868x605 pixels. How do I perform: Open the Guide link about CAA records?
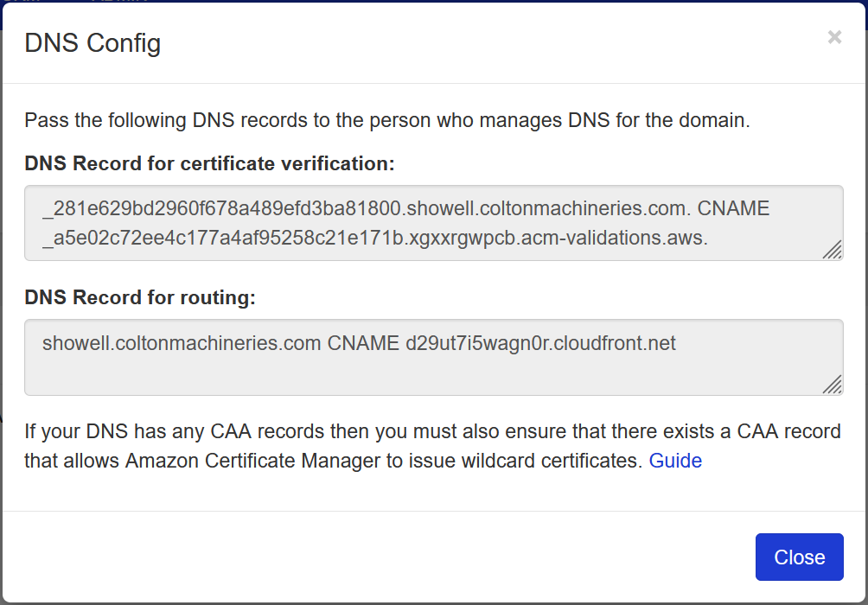point(675,461)
